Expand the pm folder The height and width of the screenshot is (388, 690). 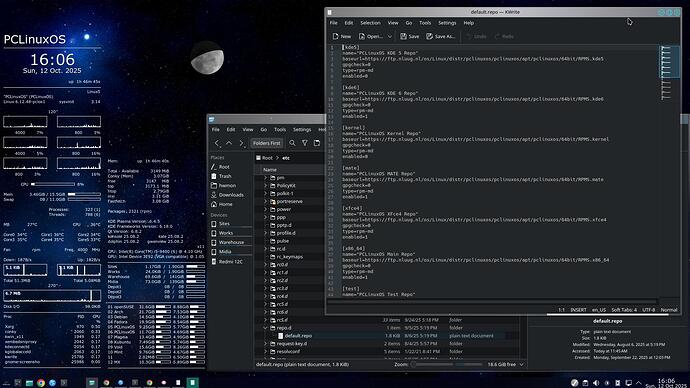(x=265, y=178)
